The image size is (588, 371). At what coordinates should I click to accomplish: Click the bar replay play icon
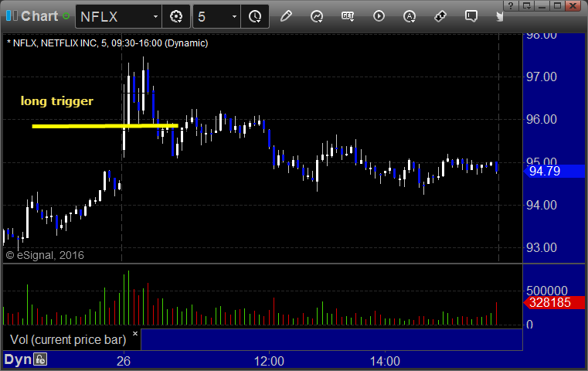pos(379,16)
